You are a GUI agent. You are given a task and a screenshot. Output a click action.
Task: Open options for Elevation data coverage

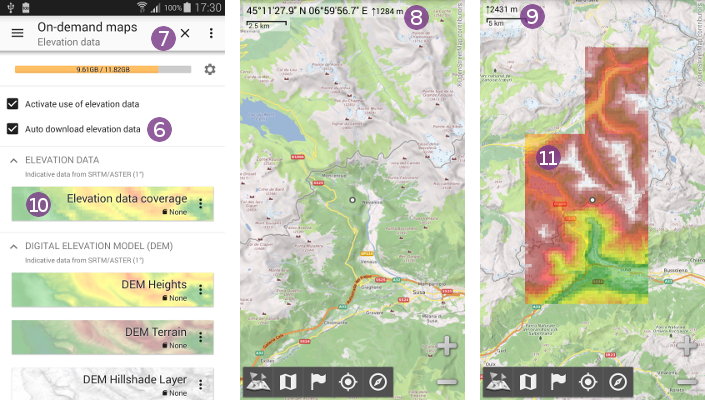coord(201,204)
